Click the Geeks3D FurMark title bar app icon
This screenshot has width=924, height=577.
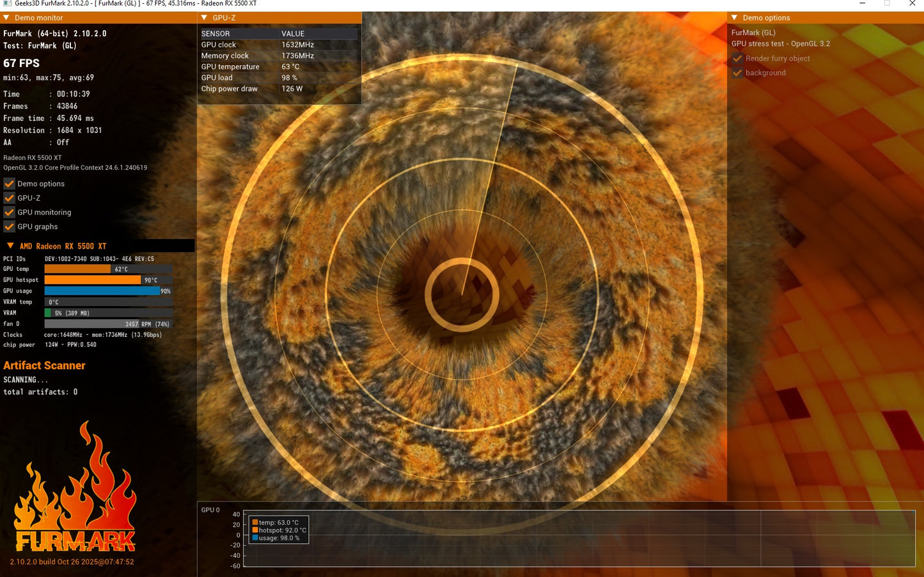(x=7, y=3)
